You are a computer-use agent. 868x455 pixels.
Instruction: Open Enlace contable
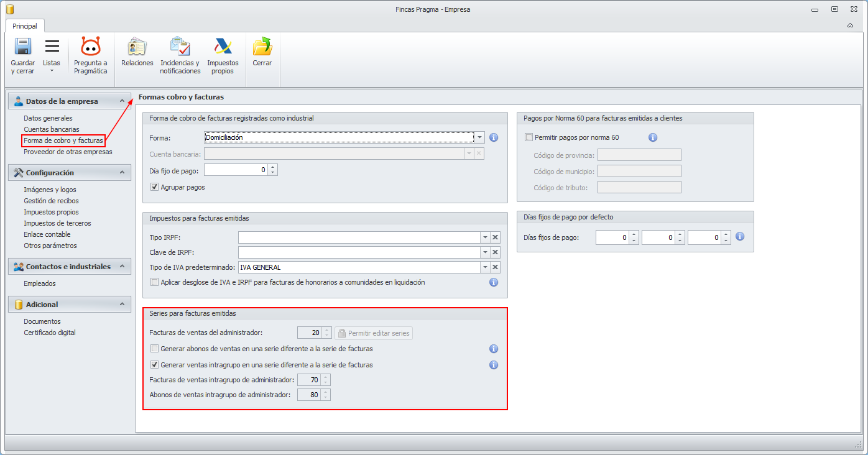[x=47, y=234]
